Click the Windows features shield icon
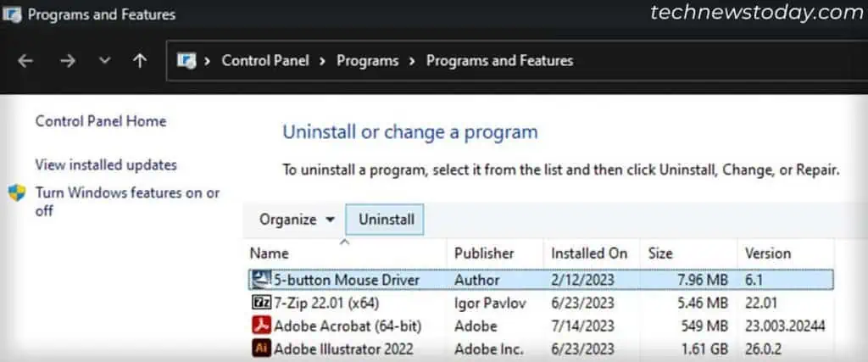 [17, 192]
